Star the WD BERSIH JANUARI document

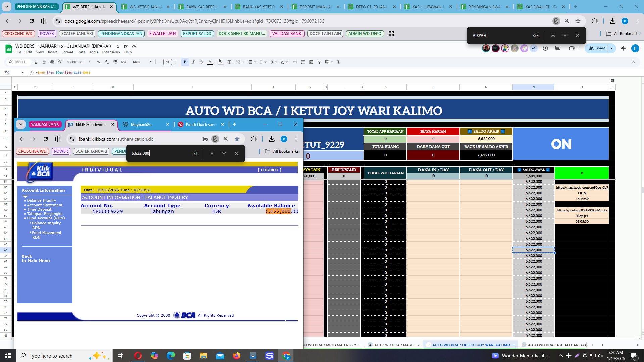118,46
